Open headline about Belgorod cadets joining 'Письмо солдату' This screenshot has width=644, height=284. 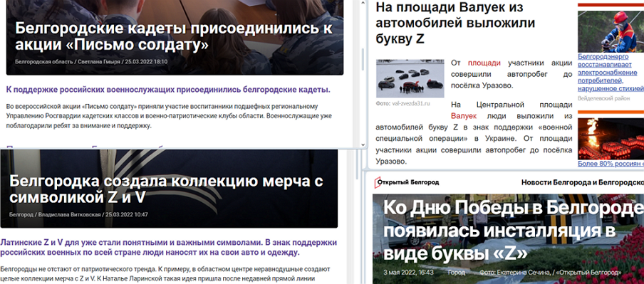(x=173, y=36)
